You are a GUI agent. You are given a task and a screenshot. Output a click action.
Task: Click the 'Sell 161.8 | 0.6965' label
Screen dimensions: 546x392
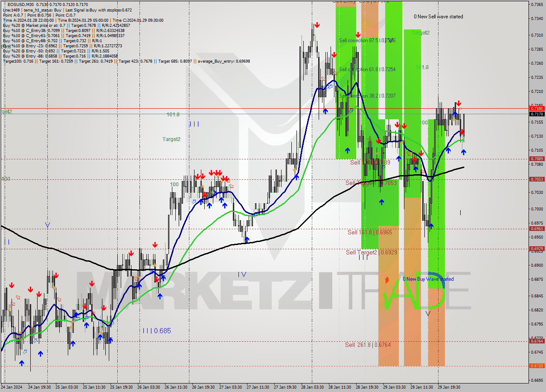coord(370,232)
